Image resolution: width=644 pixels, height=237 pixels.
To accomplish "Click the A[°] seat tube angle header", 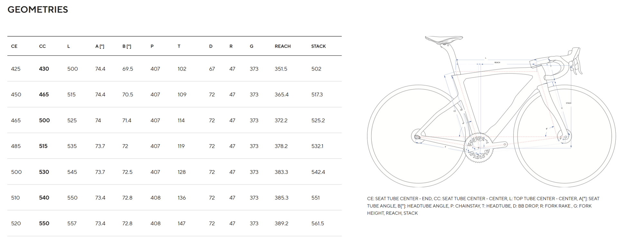I will [100, 46].
